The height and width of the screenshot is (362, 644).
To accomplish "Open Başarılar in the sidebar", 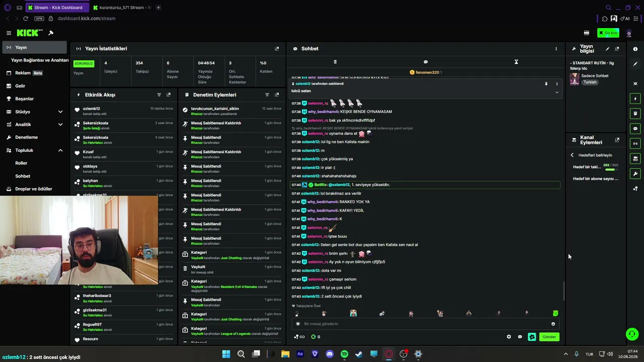I will coord(34,99).
